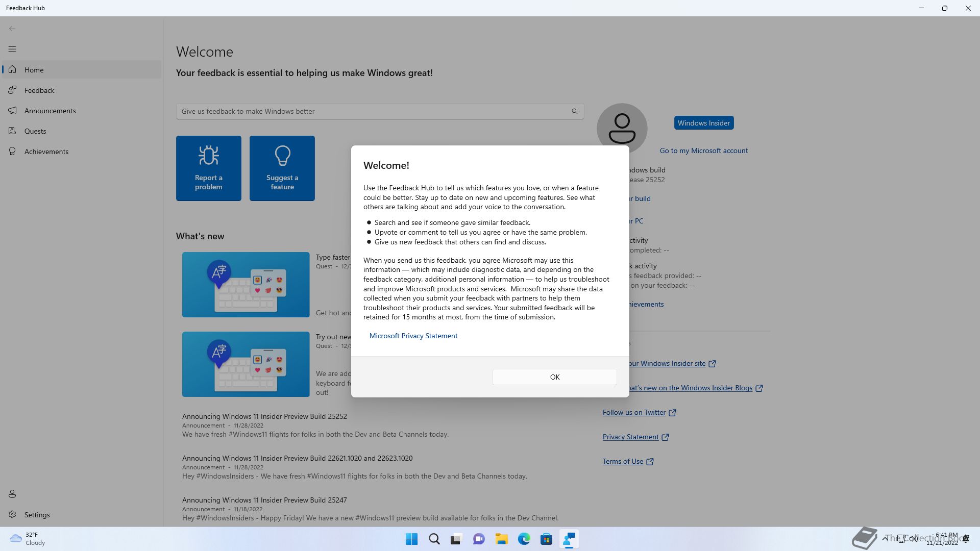
Task: Open Microsoft Edge from taskbar
Action: pyautogui.click(x=524, y=539)
